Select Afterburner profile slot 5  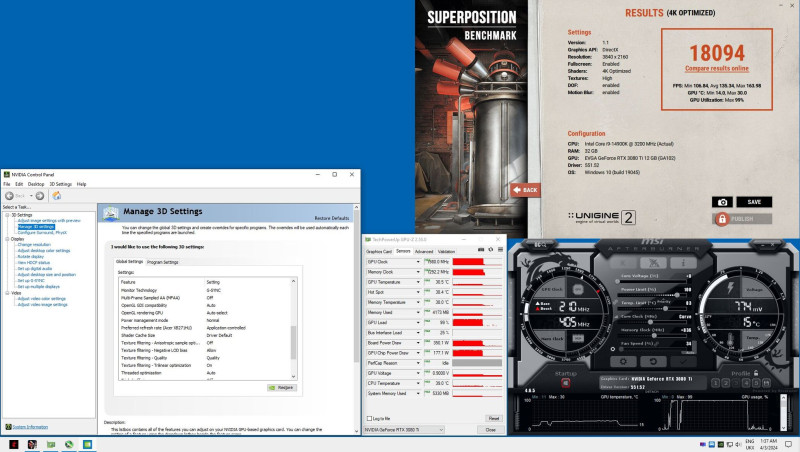click(x=757, y=383)
